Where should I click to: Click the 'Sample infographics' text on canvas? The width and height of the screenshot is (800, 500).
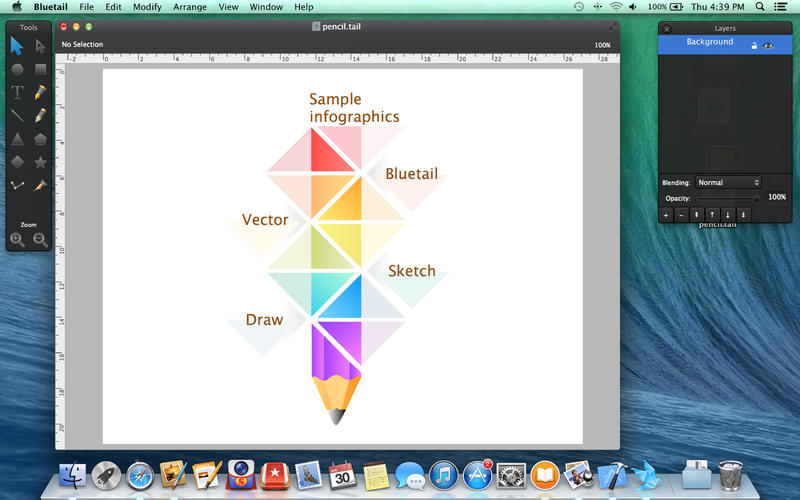pyautogui.click(x=354, y=108)
